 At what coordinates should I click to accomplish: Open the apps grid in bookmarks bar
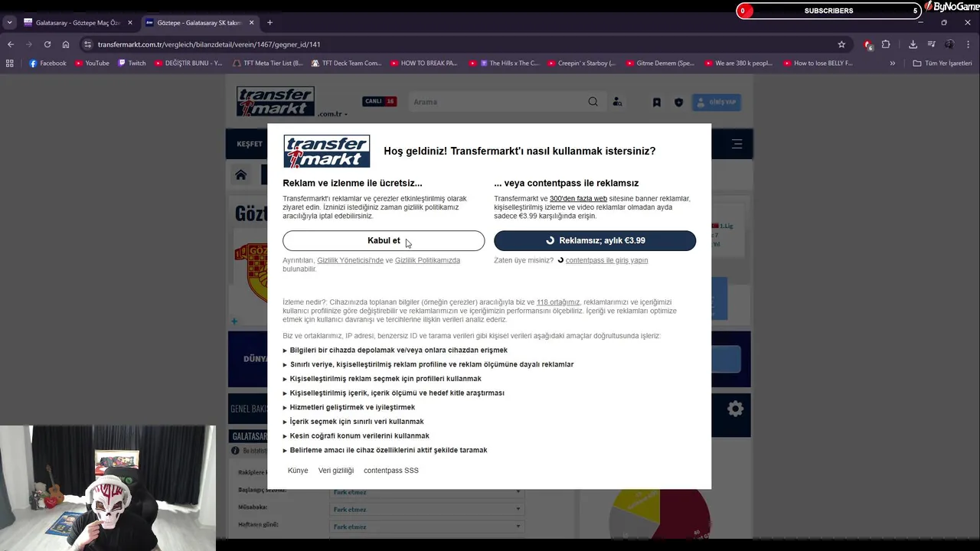tap(10, 64)
